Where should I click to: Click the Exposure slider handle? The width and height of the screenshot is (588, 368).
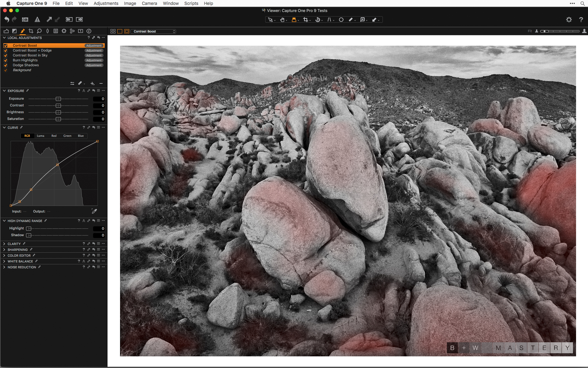pos(58,99)
